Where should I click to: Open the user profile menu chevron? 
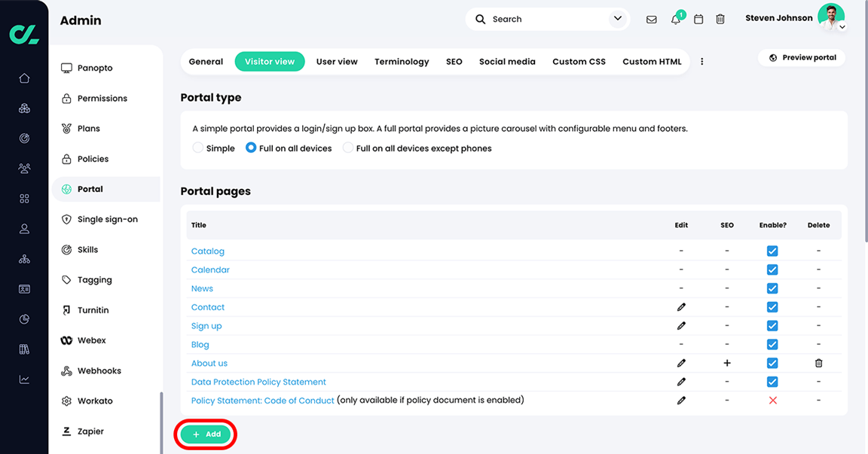842,26
